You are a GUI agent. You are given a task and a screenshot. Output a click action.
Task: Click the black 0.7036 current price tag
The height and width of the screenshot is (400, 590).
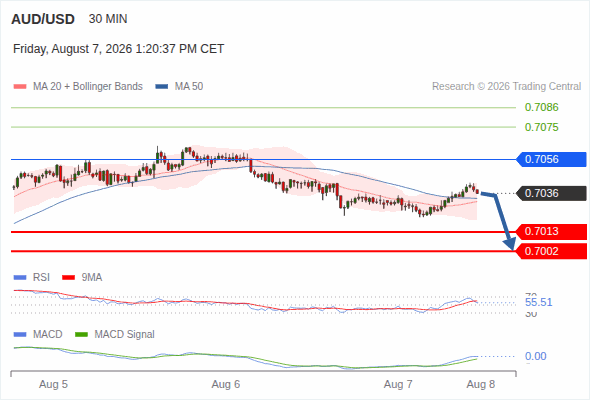551,193
